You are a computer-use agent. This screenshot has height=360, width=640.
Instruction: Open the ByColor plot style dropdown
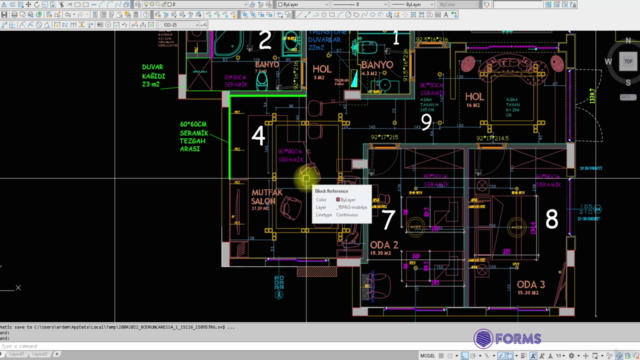[x=458, y=4]
